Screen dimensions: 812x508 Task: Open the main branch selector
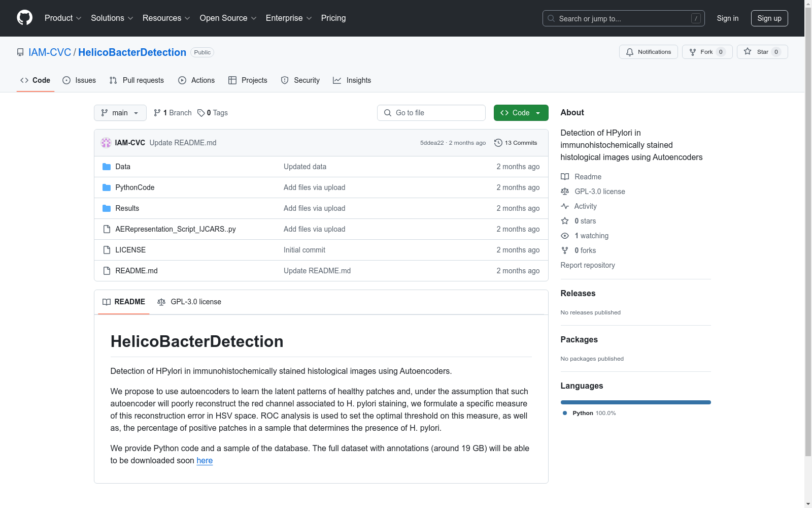(x=120, y=113)
